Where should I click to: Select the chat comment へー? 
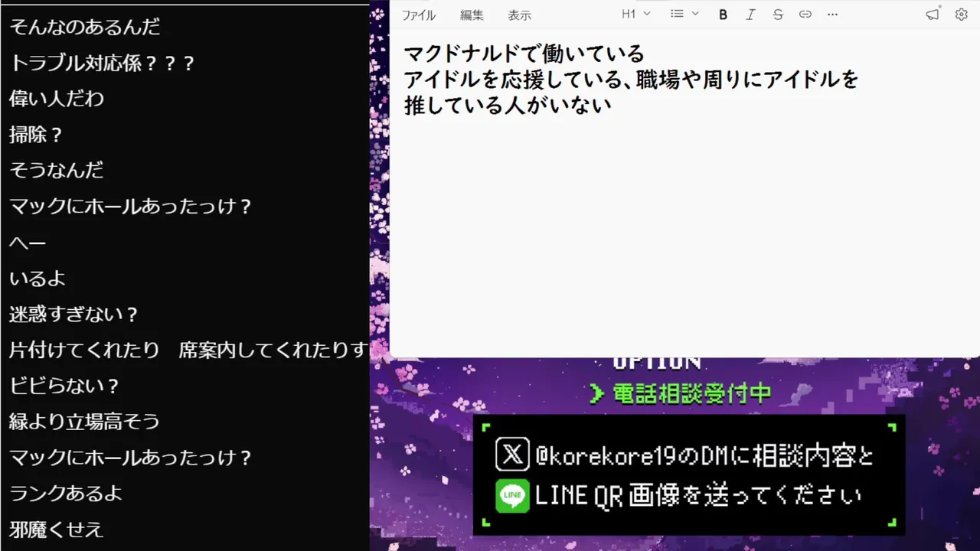pyautogui.click(x=28, y=243)
